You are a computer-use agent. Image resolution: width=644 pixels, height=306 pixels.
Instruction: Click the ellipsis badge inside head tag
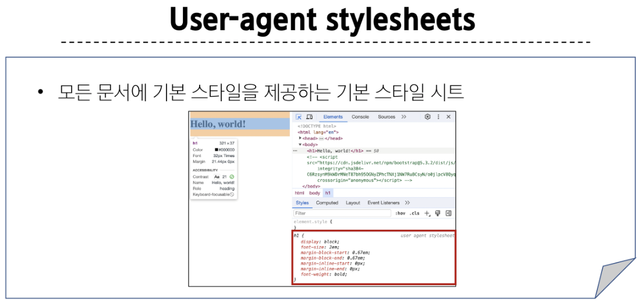321,138
